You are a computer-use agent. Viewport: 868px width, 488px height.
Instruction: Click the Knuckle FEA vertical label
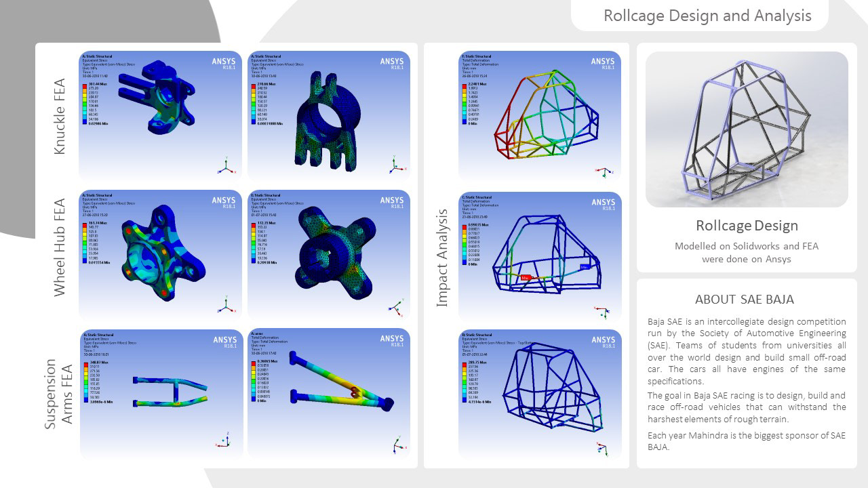(x=60, y=116)
